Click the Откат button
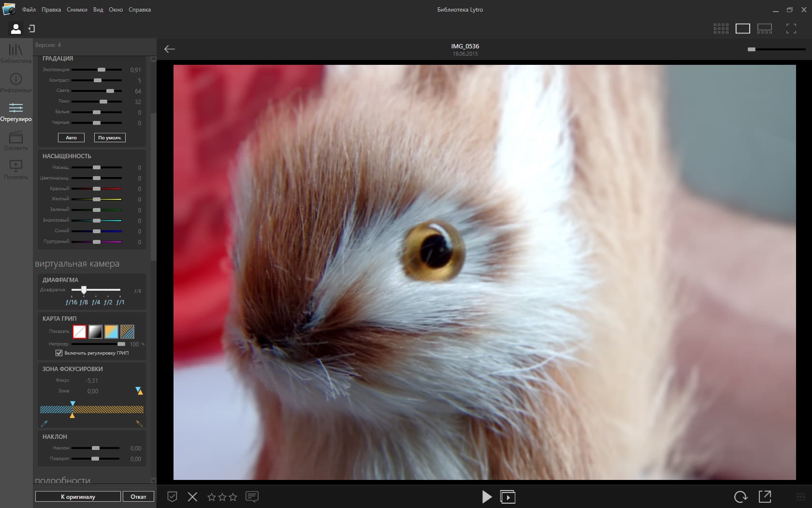 coord(138,497)
